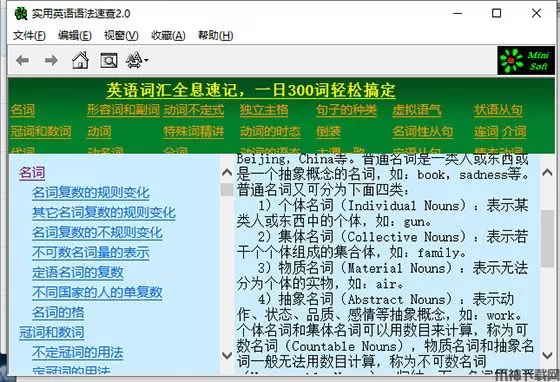Open 不可数名词量的表示 in contents
The width and height of the screenshot is (560, 382).
[91, 253]
